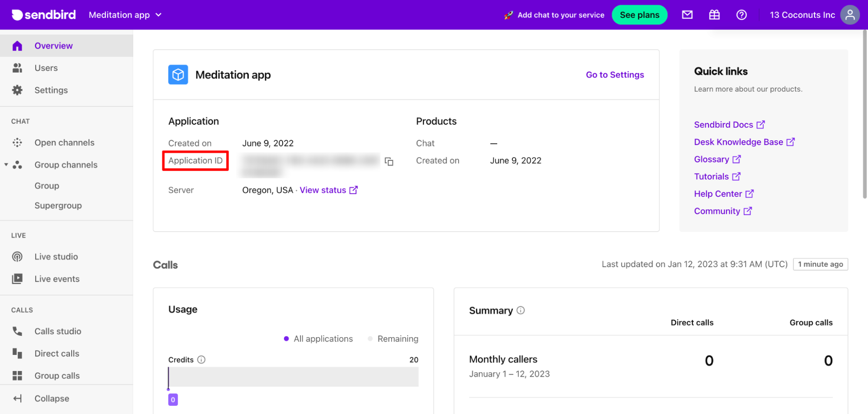
Task: Click the 1 minute ago refresh badge
Action: point(820,264)
